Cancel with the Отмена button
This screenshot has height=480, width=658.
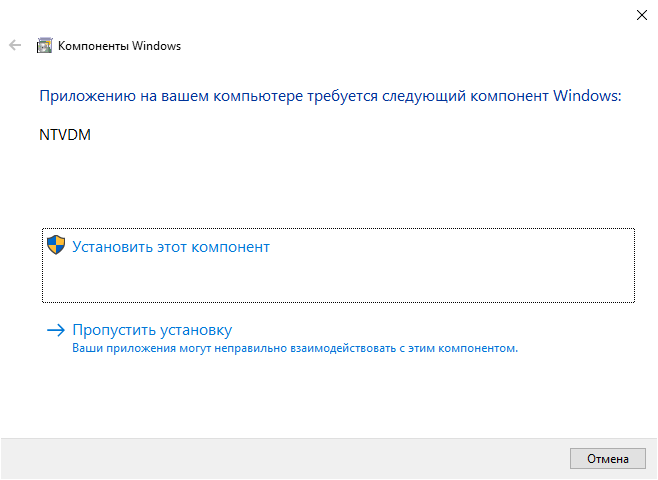608,459
